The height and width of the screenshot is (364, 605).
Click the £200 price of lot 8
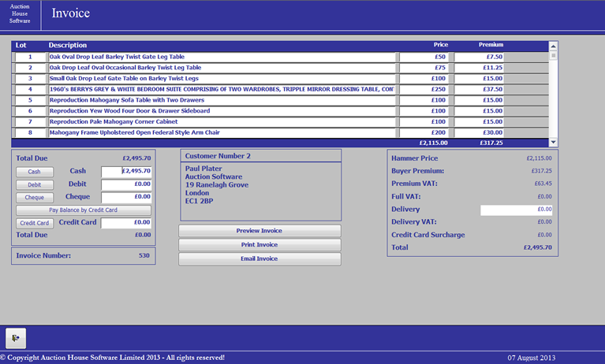click(x=425, y=133)
